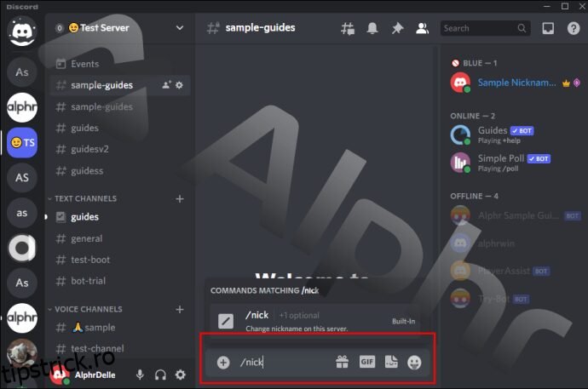This screenshot has width=588, height=389.
Task: Open Guides bot member profile
Action: tap(515, 135)
